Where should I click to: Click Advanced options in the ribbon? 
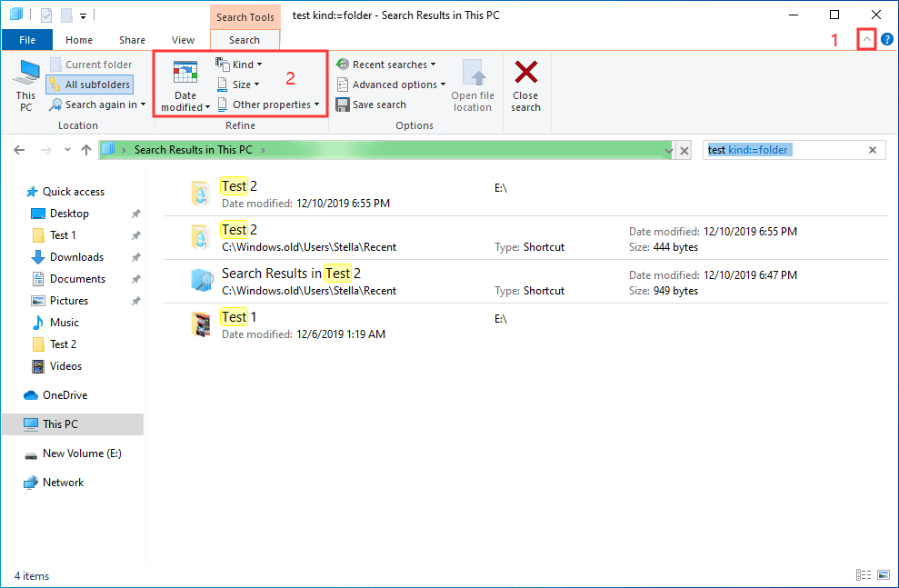(x=393, y=85)
